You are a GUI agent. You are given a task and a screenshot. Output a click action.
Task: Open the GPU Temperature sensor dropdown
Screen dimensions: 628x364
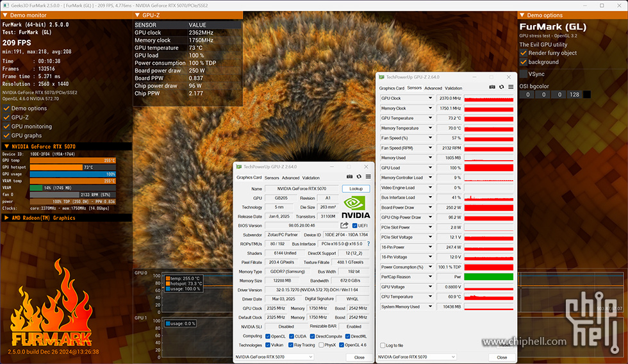(x=430, y=118)
